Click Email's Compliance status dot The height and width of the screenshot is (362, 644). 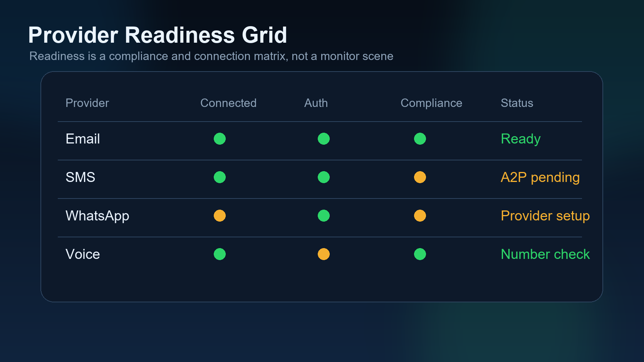[420, 138]
